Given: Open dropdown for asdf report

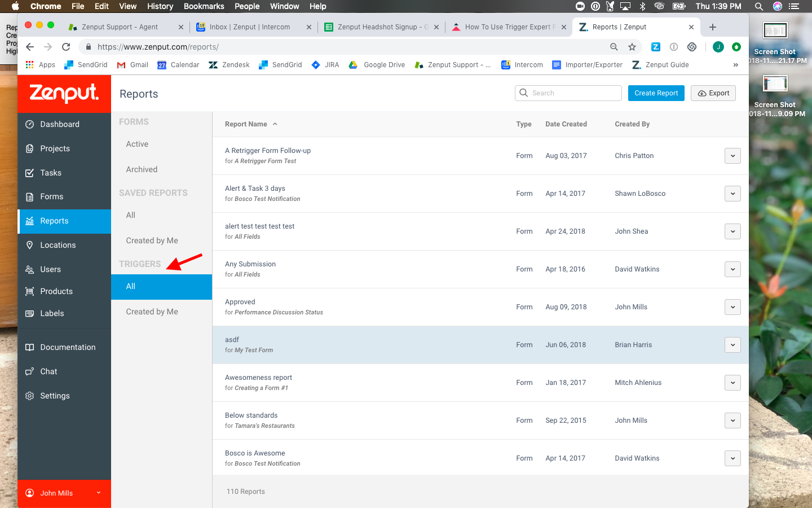Looking at the screenshot, I should [732, 345].
